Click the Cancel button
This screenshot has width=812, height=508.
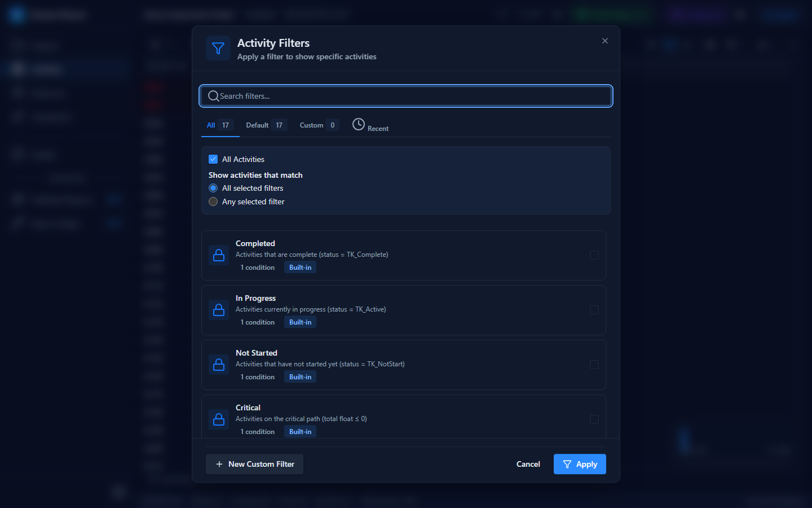click(528, 464)
